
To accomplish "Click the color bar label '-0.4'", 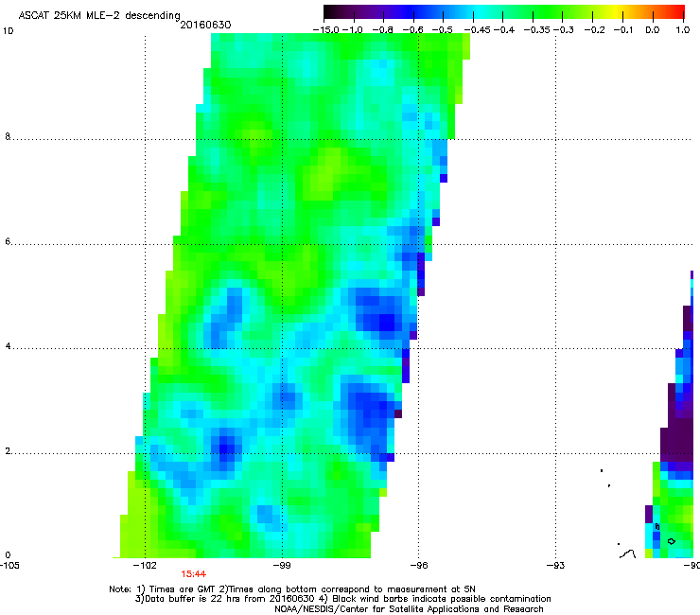I will 504,30.
